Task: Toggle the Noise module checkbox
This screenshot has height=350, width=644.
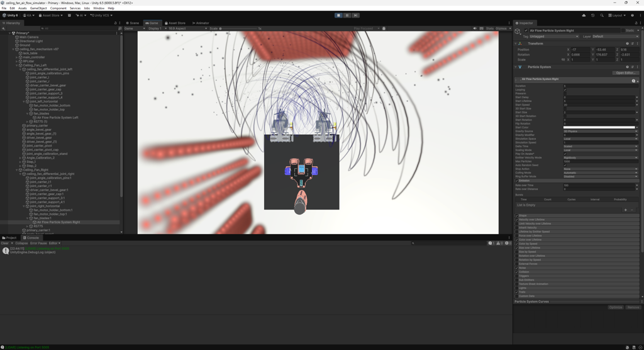Action: [x=517, y=268]
